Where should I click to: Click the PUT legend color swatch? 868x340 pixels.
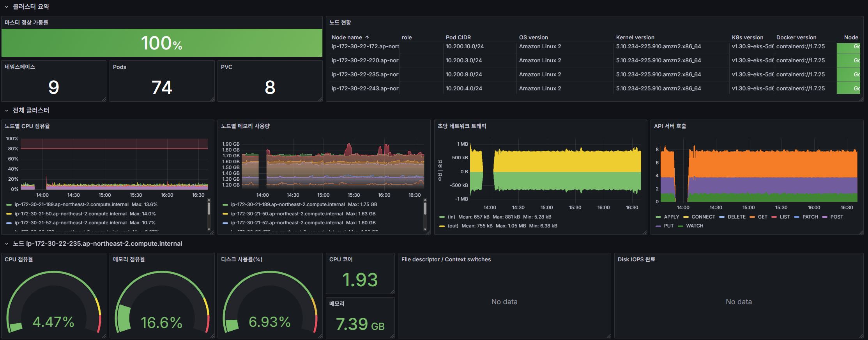click(x=658, y=226)
